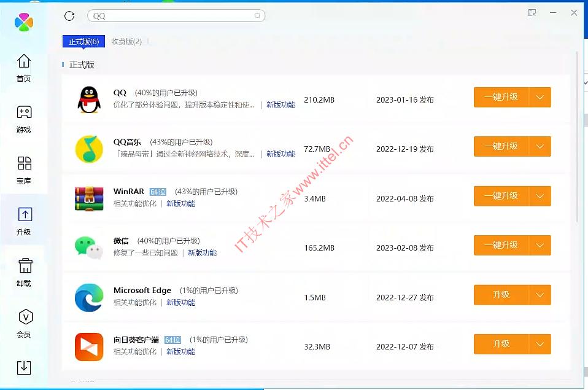The image size is (588, 390).
Task: Expand the dropdown arrow beside QQ音乐 upgrade button
Action: point(540,146)
